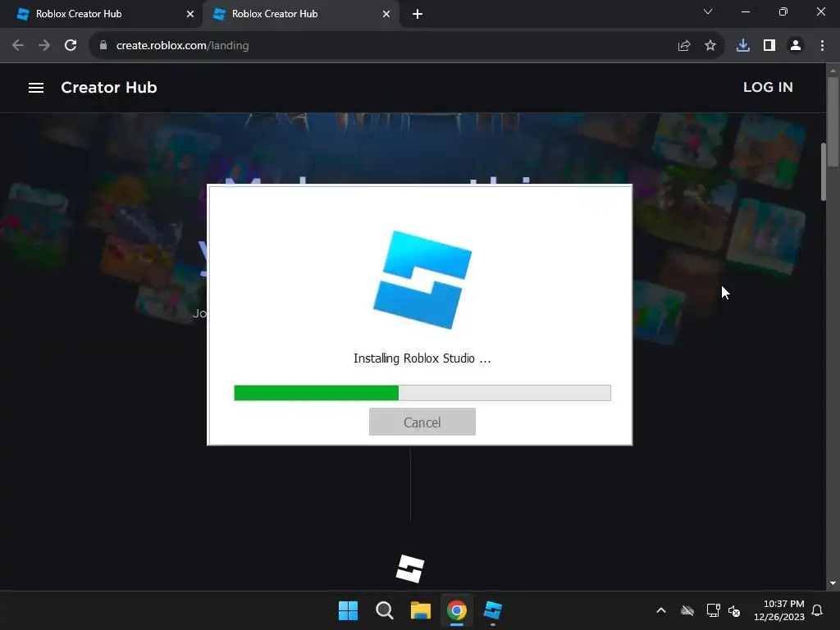Select the second Roblox Creator Hub tab
840x630 pixels.
[x=300, y=14]
